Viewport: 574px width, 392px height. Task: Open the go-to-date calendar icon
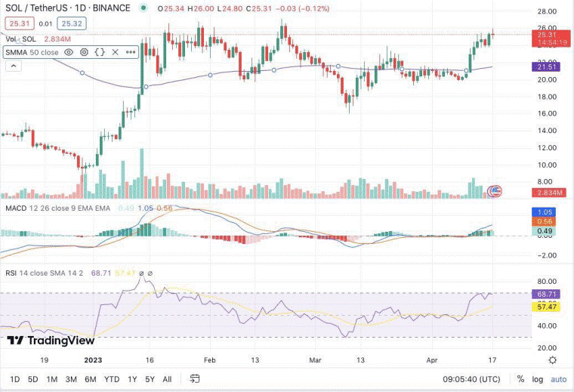tap(195, 379)
